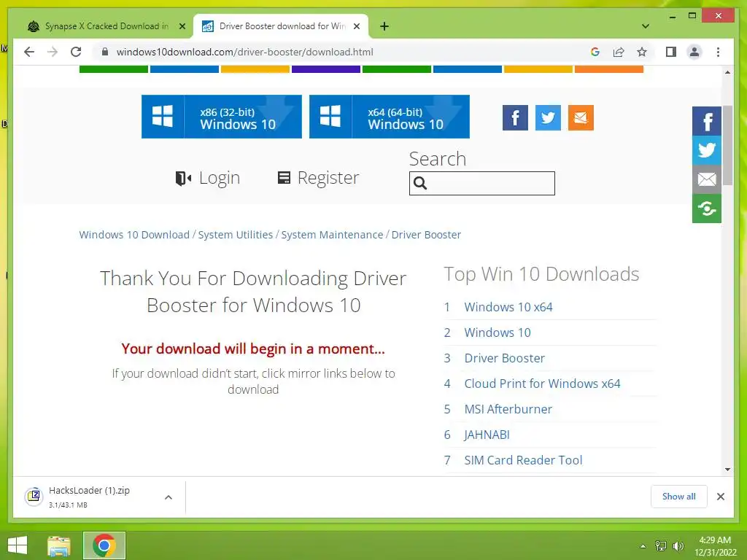Open System Maintenance breadcrumb

(332, 235)
